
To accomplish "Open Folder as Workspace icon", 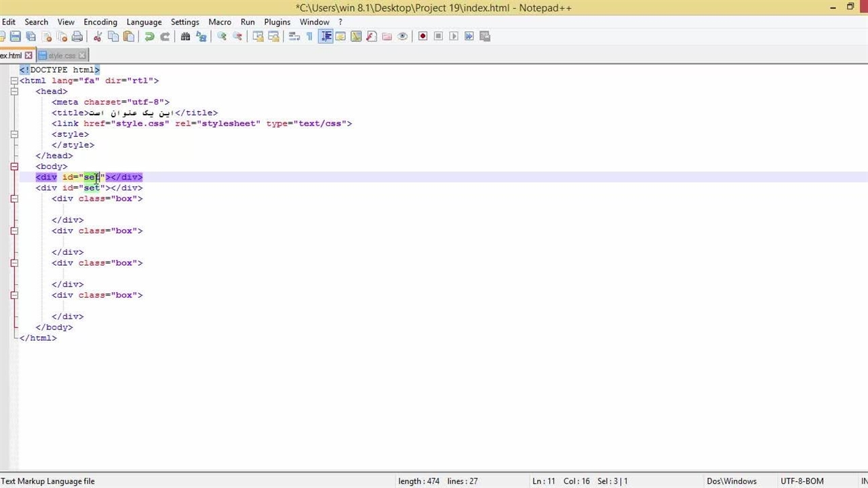I will [x=387, y=37].
